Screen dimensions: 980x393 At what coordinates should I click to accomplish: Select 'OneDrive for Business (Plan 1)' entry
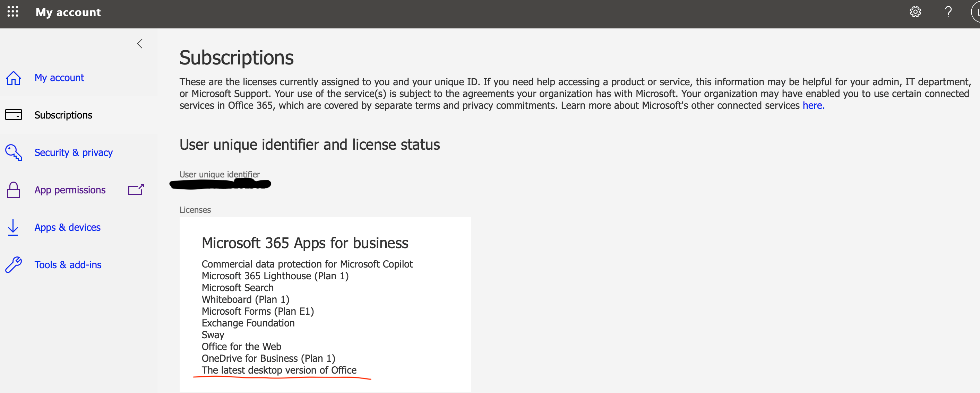click(268, 358)
